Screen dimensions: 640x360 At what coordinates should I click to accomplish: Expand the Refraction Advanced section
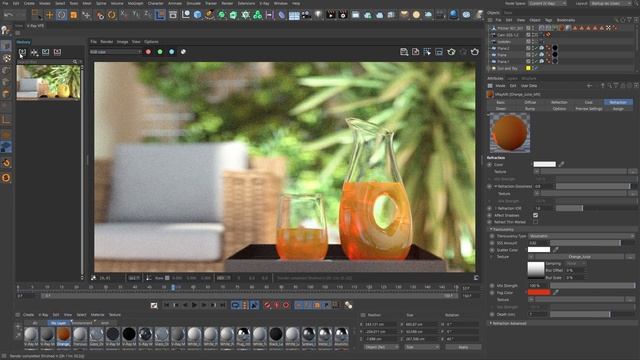[491, 323]
